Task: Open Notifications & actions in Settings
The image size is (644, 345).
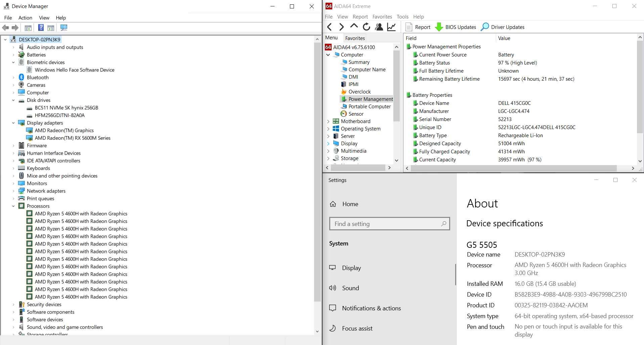Action: (371, 308)
